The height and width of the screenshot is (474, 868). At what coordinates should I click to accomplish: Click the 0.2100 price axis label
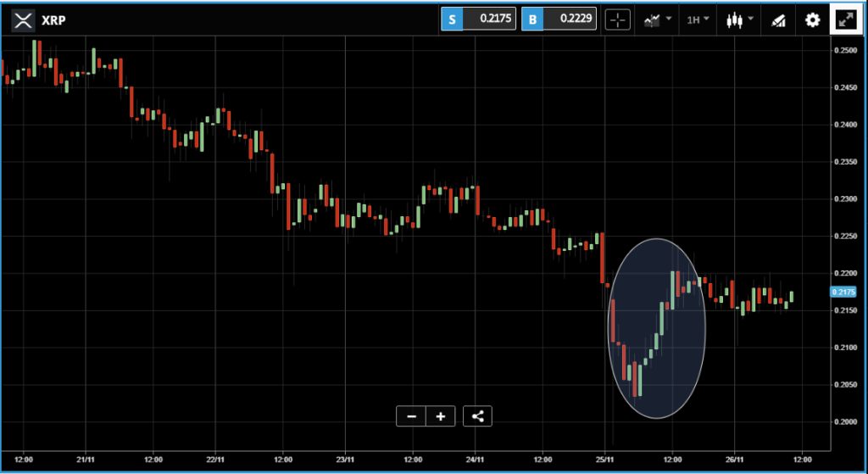[x=844, y=347]
